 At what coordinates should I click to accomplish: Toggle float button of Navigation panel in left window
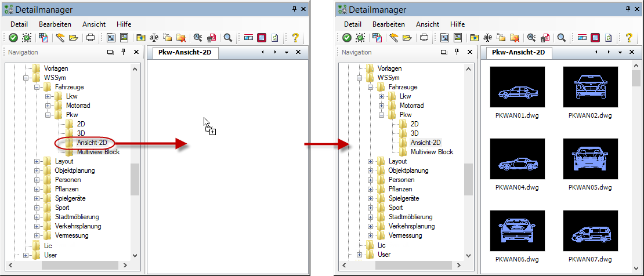click(x=110, y=52)
